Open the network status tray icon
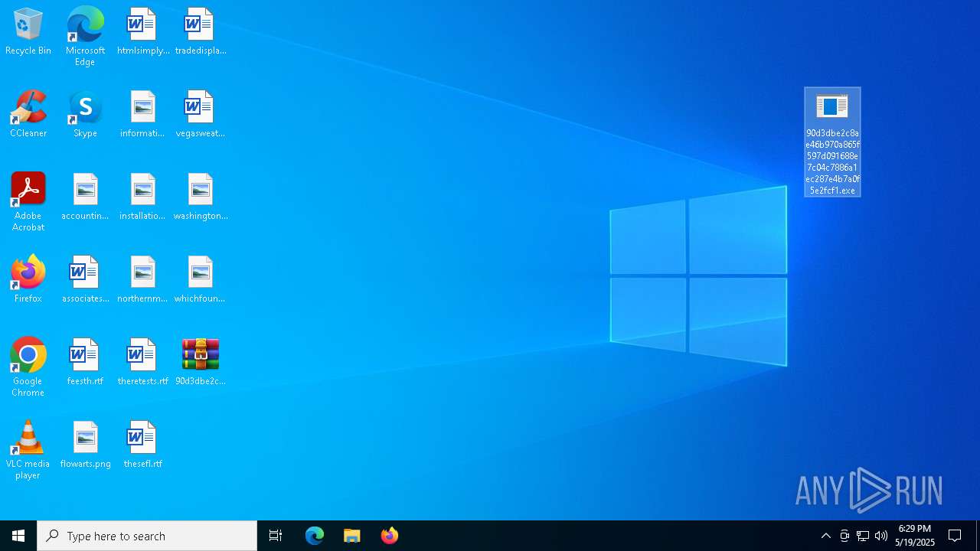The width and height of the screenshot is (980, 551). click(863, 536)
